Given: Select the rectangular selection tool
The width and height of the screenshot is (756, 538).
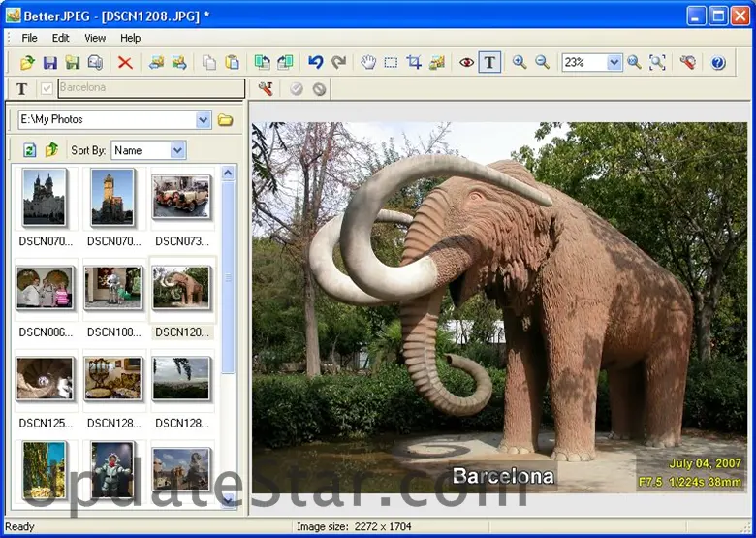Looking at the screenshot, I should [x=391, y=62].
